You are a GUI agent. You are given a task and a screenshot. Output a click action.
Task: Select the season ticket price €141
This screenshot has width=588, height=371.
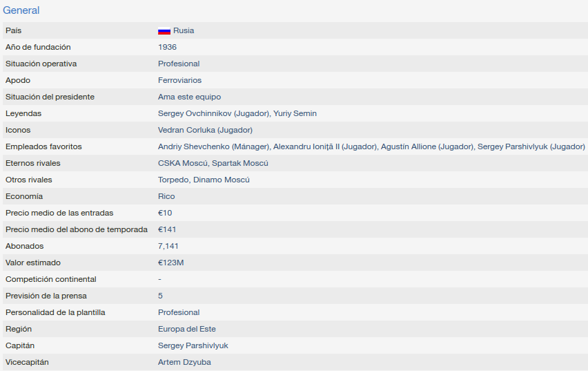click(x=167, y=229)
